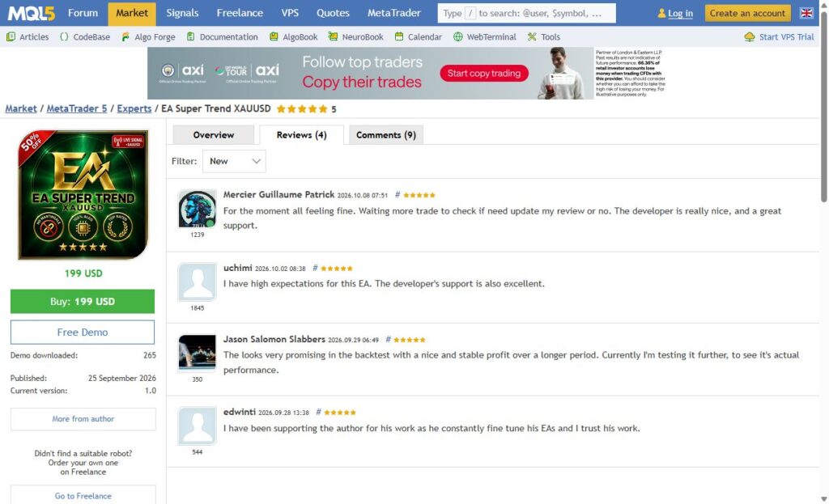Click the Go to Freelance button
Image resolution: width=829 pixels, height=504 pixels.
point(83,496)
